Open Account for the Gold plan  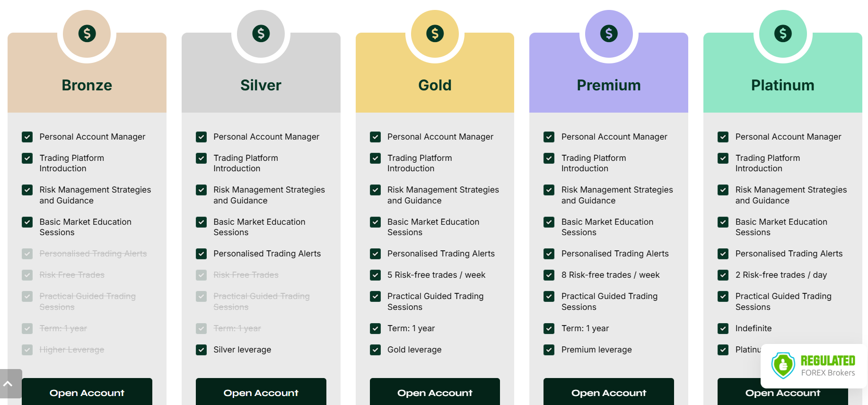point(435,392)
